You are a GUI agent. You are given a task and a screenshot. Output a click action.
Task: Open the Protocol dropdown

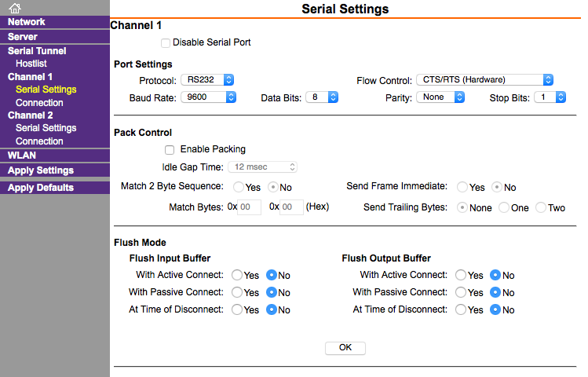point(207,79)
